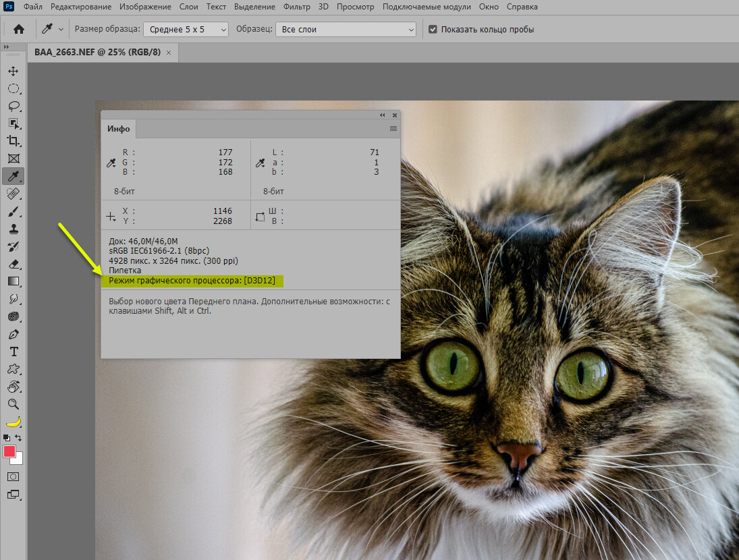Image resolution: width=739 pixels, height=560 pixels.
Task: Open the Изображение menu
Action: pos(145,7)
